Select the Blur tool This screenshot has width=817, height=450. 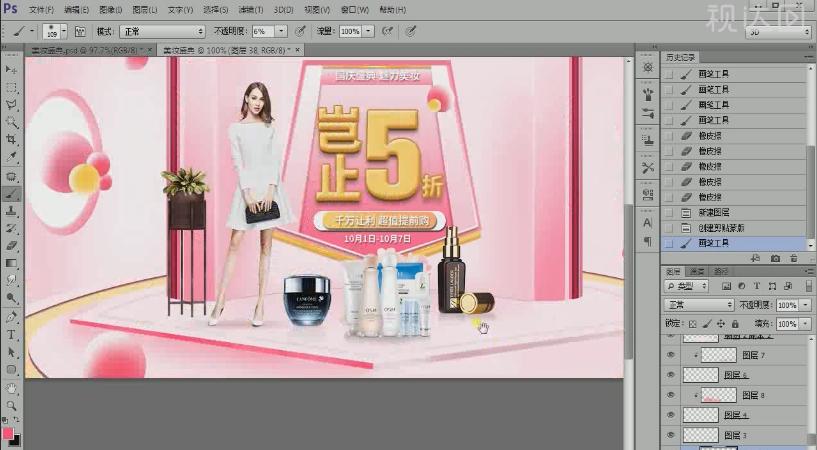[x=11, y=281]
